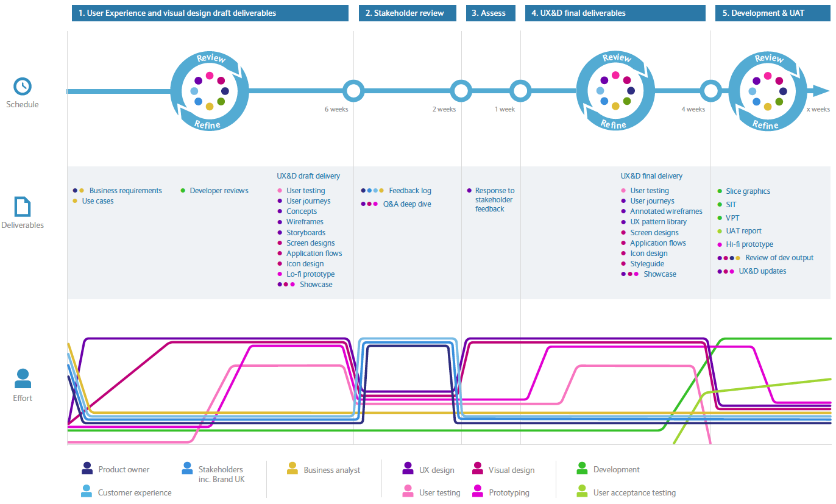The image size is (836, 504).
Task: Select the Stakeholders inc. Brand UK legend icon
Action: point(188,469)
